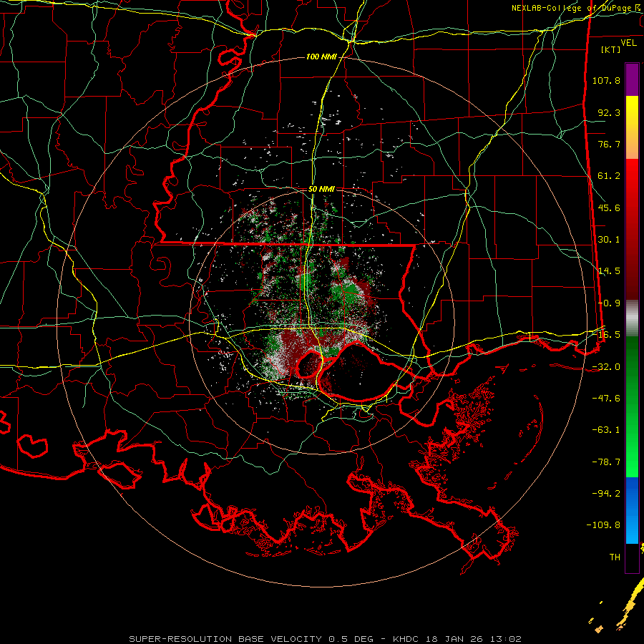Screen dimensions: 644x644
Task: Click the -94.2 legend value
Action: (606, 494)
